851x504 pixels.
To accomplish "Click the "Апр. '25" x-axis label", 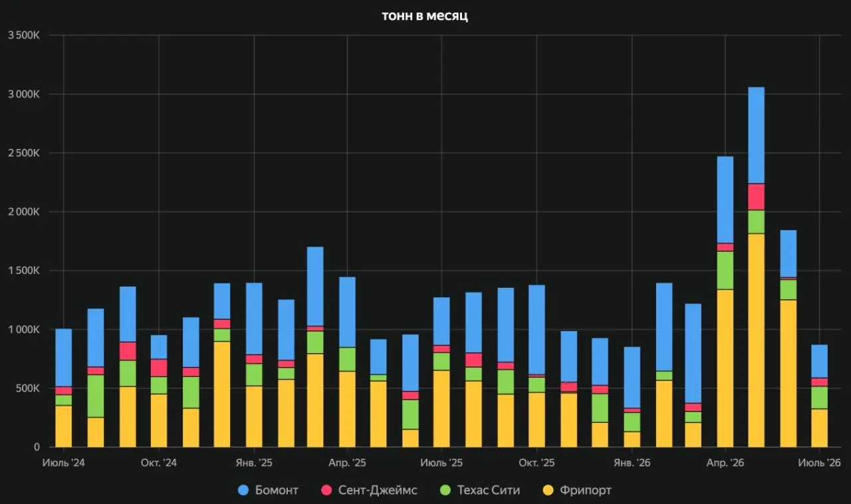I will [348, 463].
